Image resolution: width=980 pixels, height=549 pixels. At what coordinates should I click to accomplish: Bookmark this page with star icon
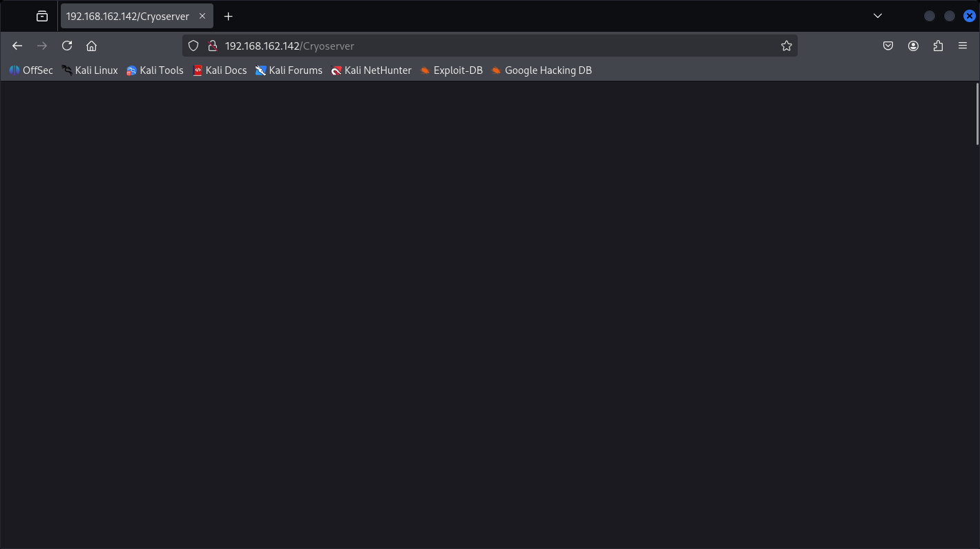(x=786, y=46)
